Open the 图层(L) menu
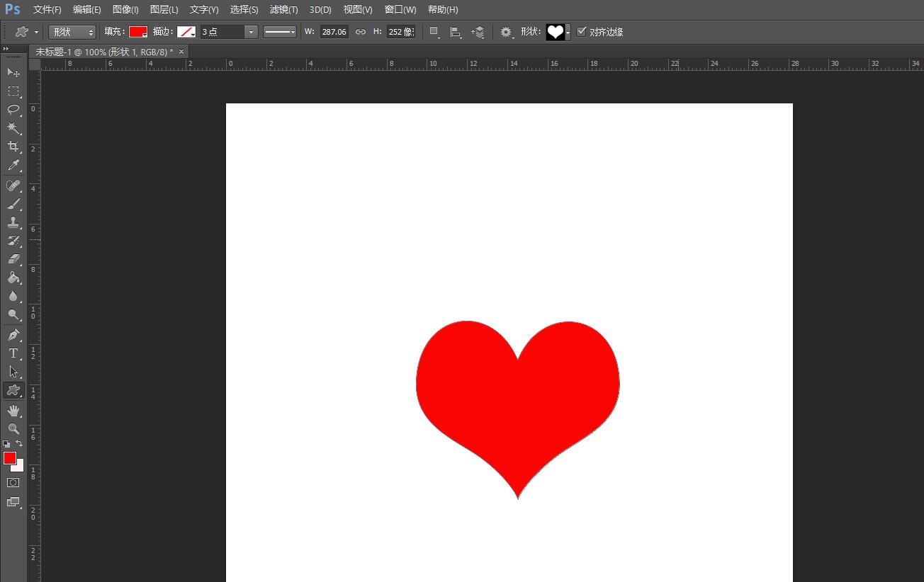 click(x=164, y=10)
